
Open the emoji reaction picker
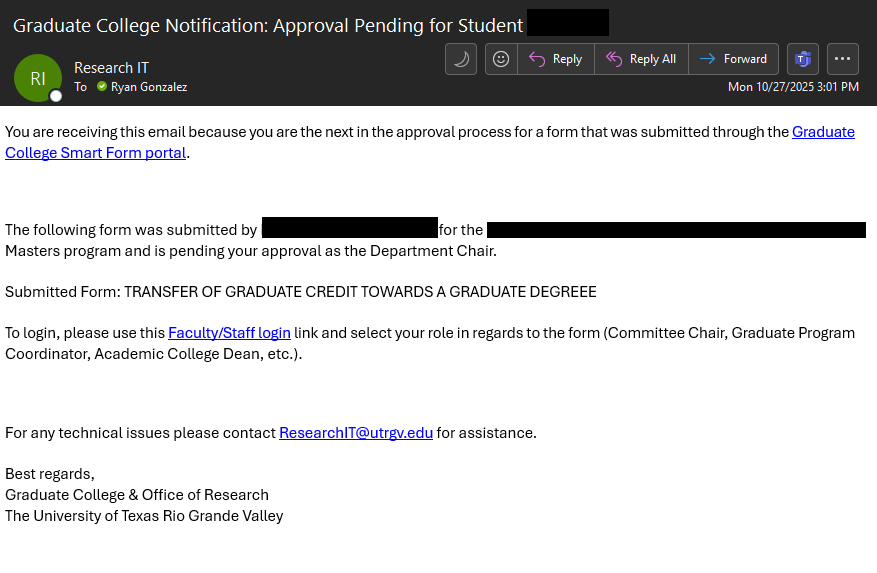[x=501, y=59]
